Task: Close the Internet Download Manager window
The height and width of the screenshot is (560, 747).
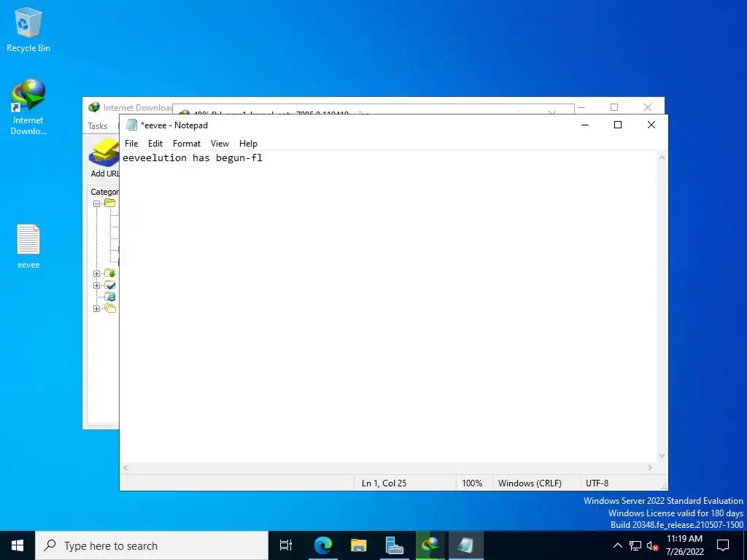Action: point(648,107)
